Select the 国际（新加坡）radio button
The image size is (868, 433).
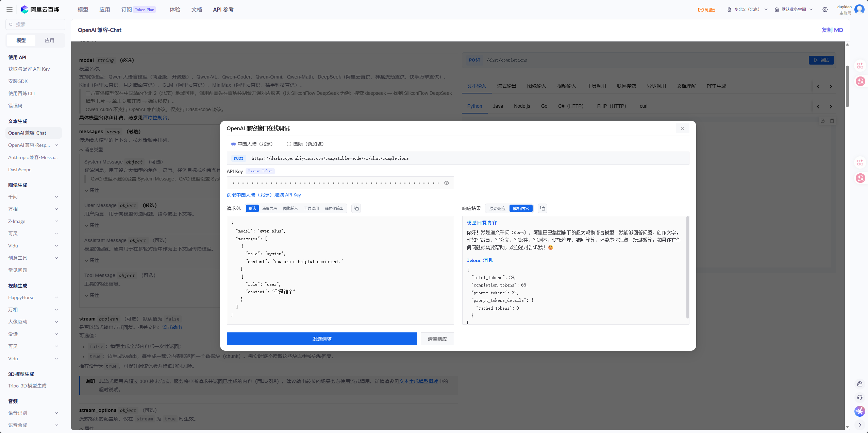[289, 144]
